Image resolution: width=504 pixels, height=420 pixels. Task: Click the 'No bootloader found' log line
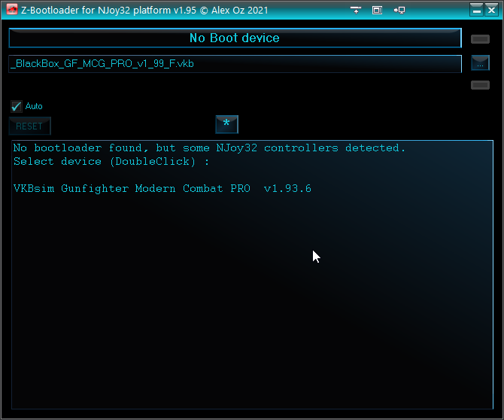pos(209,148)
